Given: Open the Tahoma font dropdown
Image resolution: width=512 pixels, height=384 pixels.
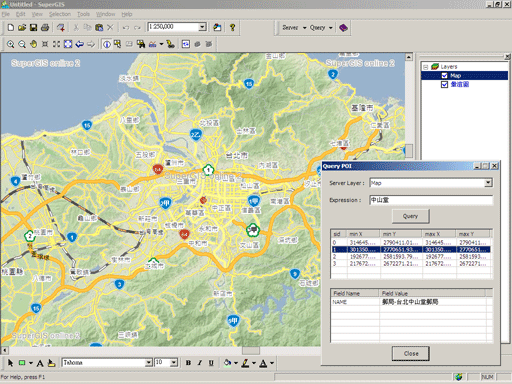Looking at the screenshot, I should click(149, 363).
